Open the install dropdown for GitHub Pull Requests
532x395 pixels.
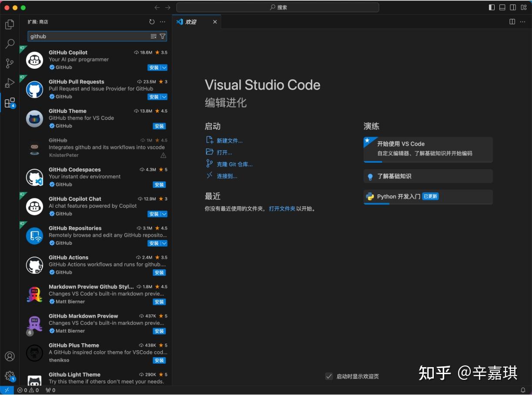click(x=163, y=97)
